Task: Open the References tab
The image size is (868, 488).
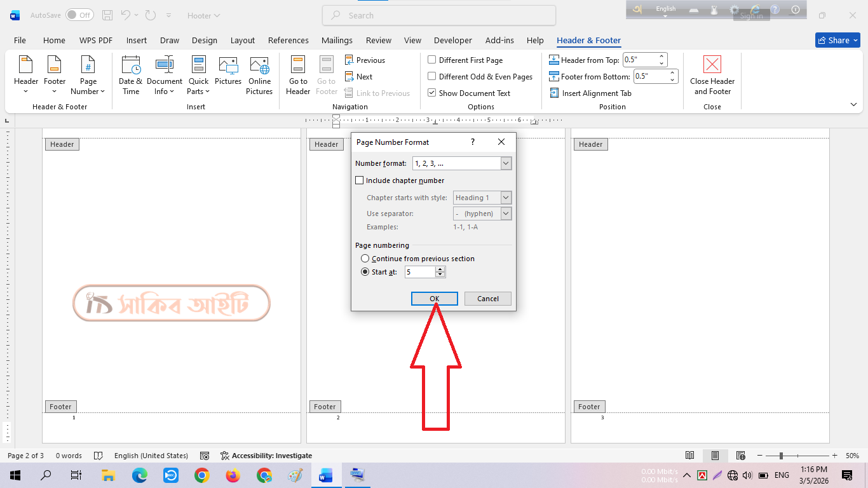Action: pos(288,40)
